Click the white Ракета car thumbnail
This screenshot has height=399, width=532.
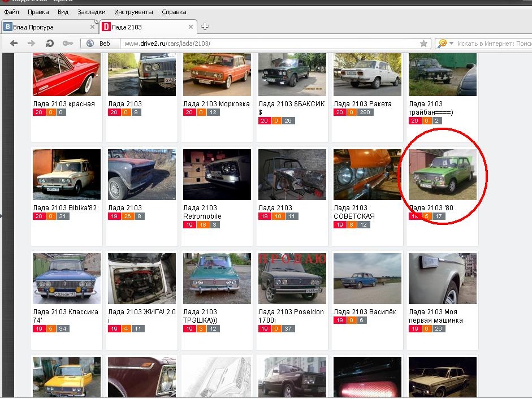coord(367,75)
